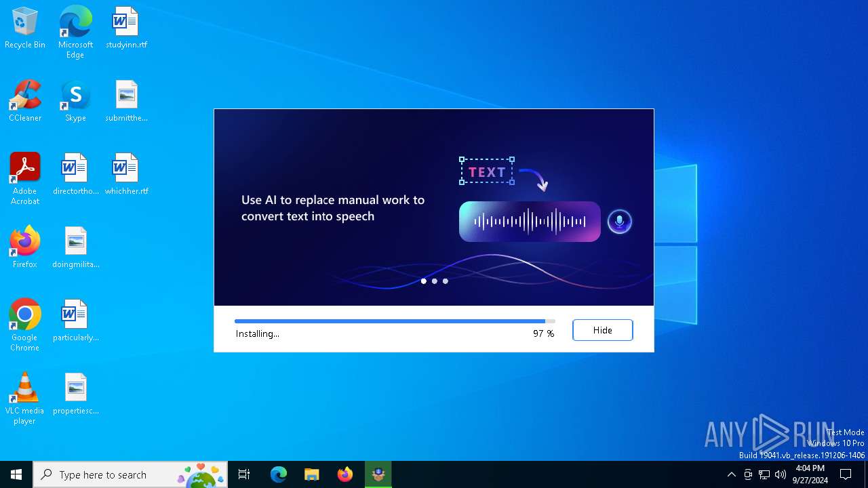Open the Windows Start menu

pos(16,474)
